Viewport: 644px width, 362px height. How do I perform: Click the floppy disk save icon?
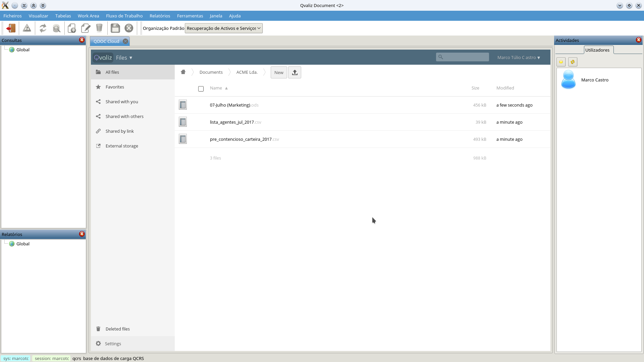[x=115, y=28]
